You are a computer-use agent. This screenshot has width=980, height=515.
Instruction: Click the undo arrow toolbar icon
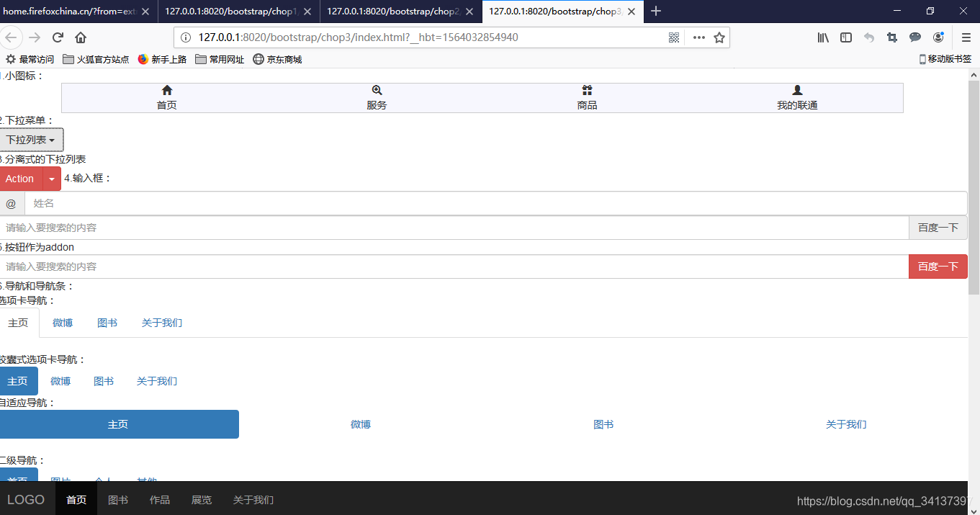pyautogui.click(x=869, y=37)
